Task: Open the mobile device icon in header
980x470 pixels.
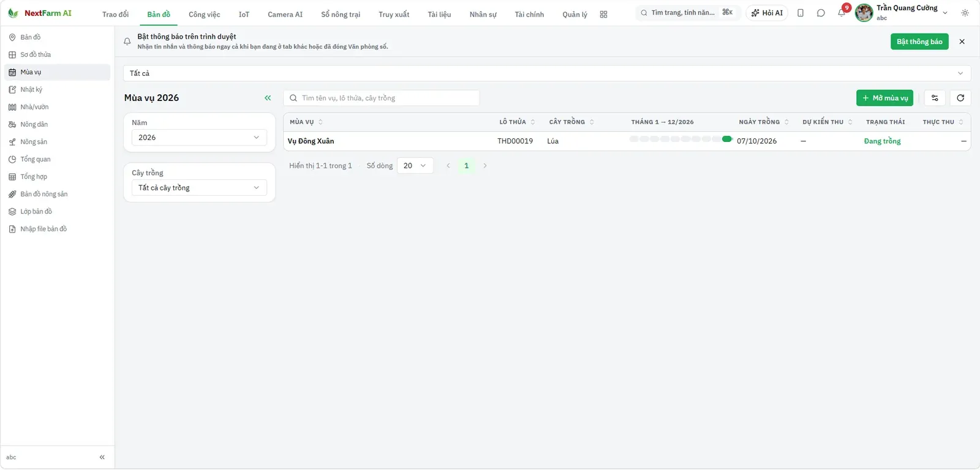Action: 801,13
